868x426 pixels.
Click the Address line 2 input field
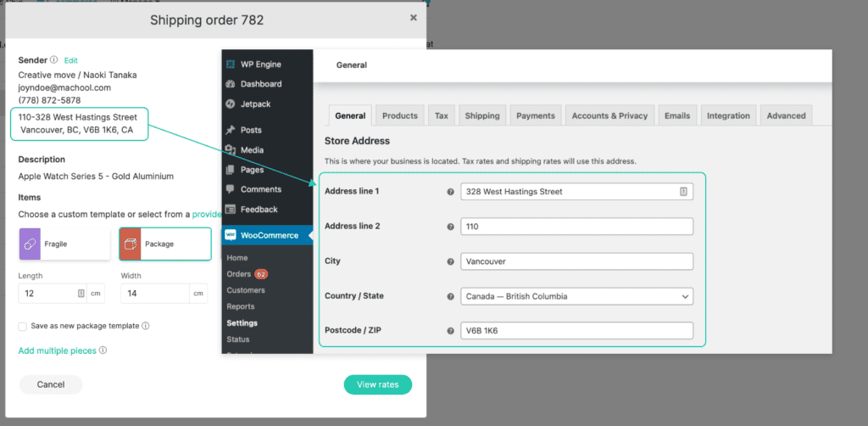(x=576, y=227)
